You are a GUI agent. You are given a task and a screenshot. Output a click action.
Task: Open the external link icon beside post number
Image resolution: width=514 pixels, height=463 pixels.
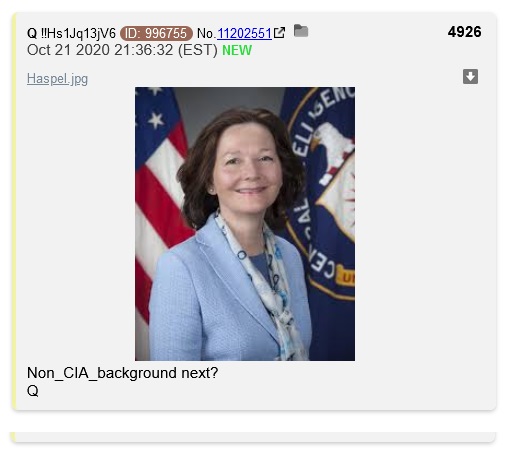[x=279, y=33]
